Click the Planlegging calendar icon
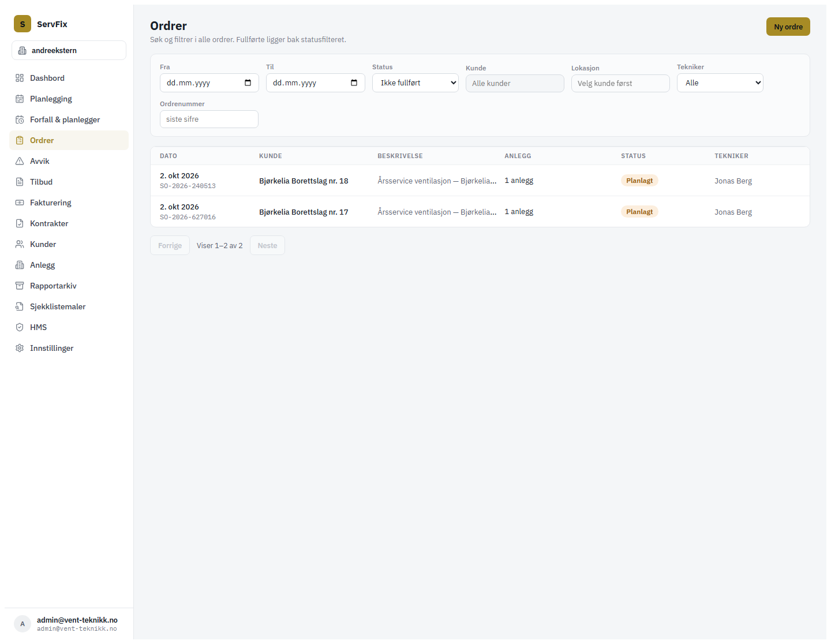 (20, 99)
